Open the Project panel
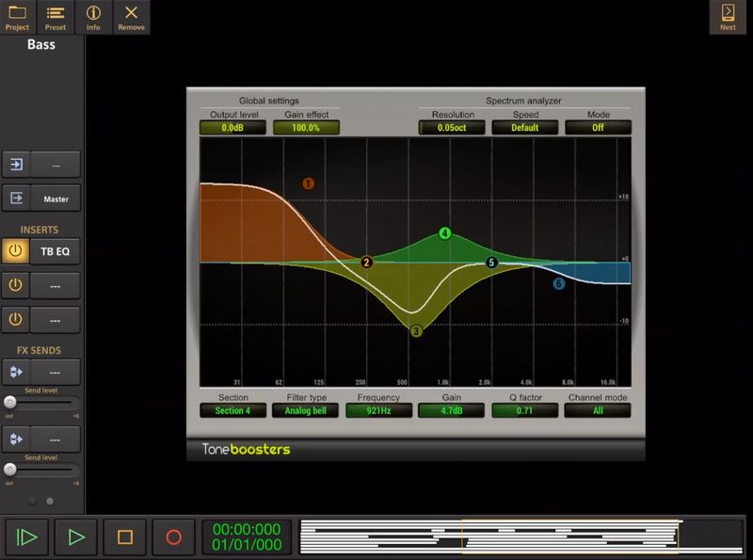This screenshot has width=753, height=560. [x=16, y=16]
